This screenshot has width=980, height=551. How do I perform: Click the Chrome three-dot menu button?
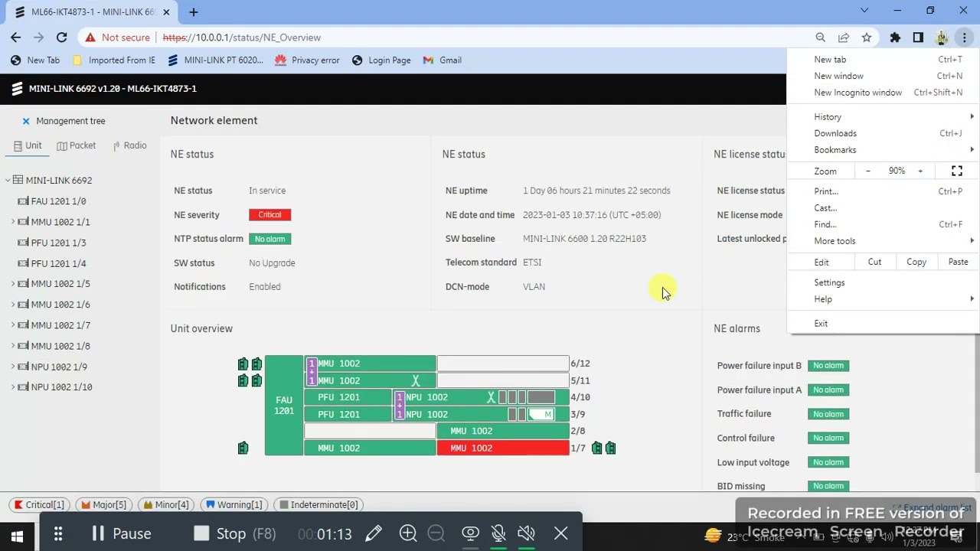pos(965,37)
